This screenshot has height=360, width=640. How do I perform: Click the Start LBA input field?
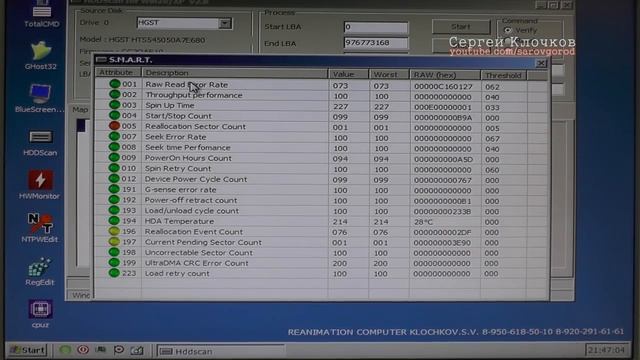(376, 27)
